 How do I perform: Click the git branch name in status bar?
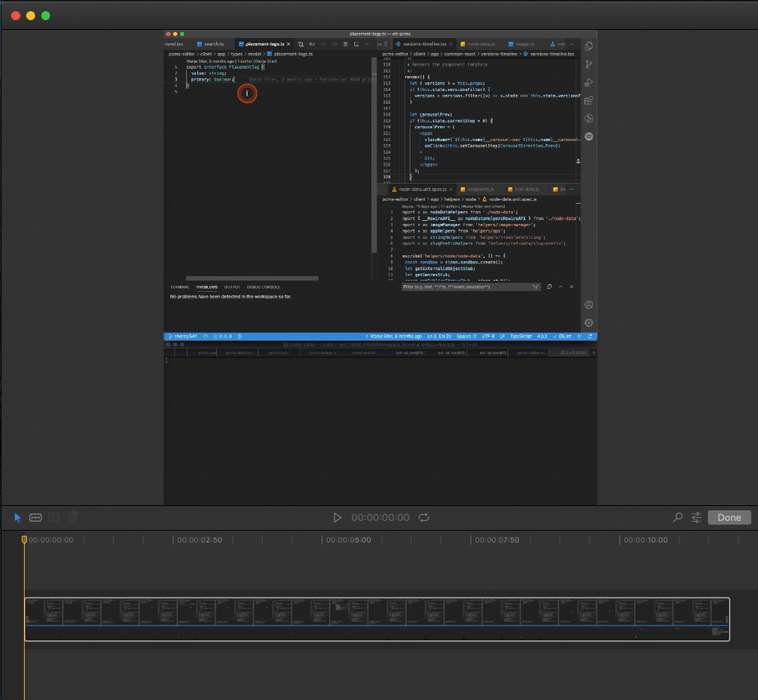[183, 337]
